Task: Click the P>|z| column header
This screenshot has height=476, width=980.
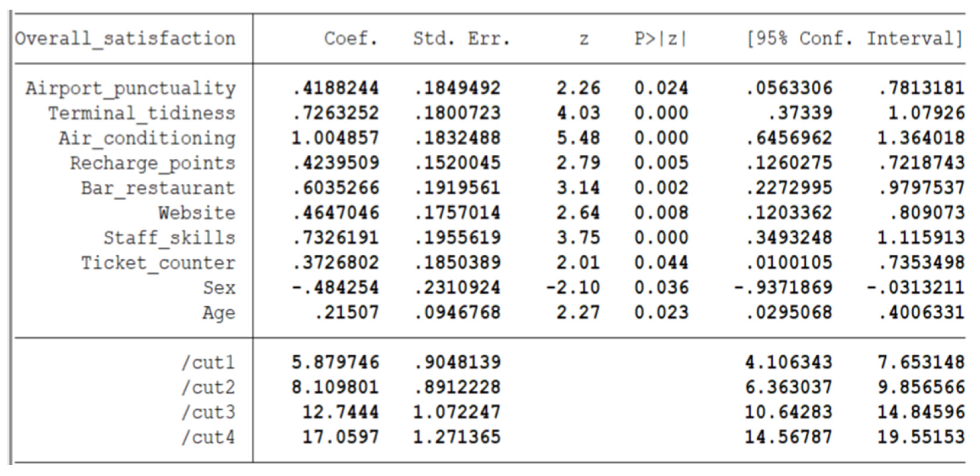Action: pos(661,39)
